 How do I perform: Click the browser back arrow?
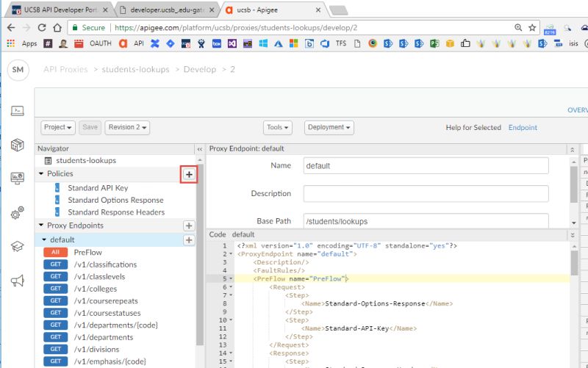(x=11, y=27)
